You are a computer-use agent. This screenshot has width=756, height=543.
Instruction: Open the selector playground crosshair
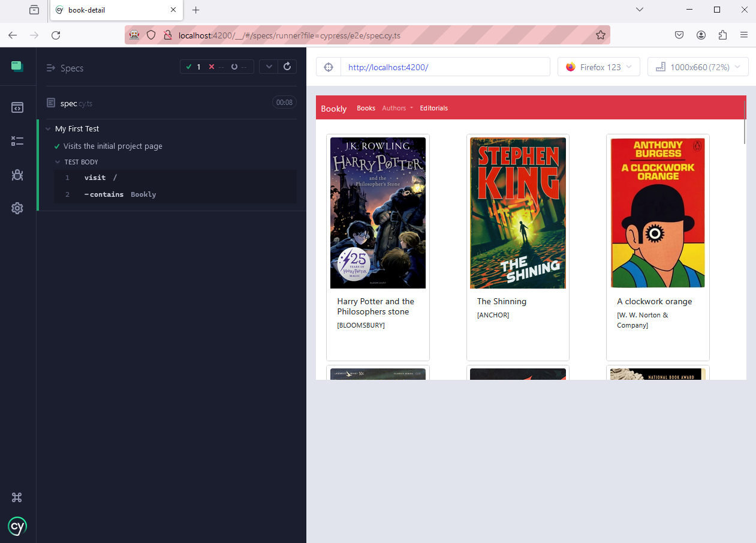329,67
